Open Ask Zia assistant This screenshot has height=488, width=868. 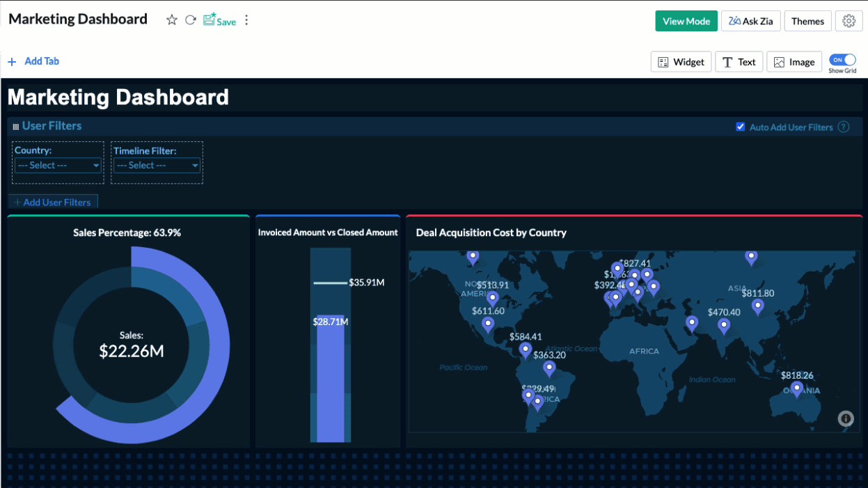750,21
